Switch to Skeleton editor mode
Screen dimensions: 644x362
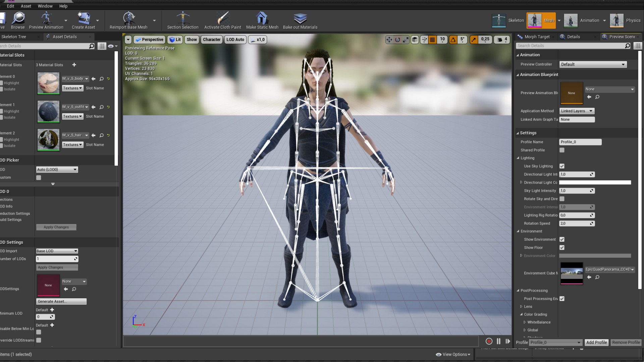click(x=508, y=20)
